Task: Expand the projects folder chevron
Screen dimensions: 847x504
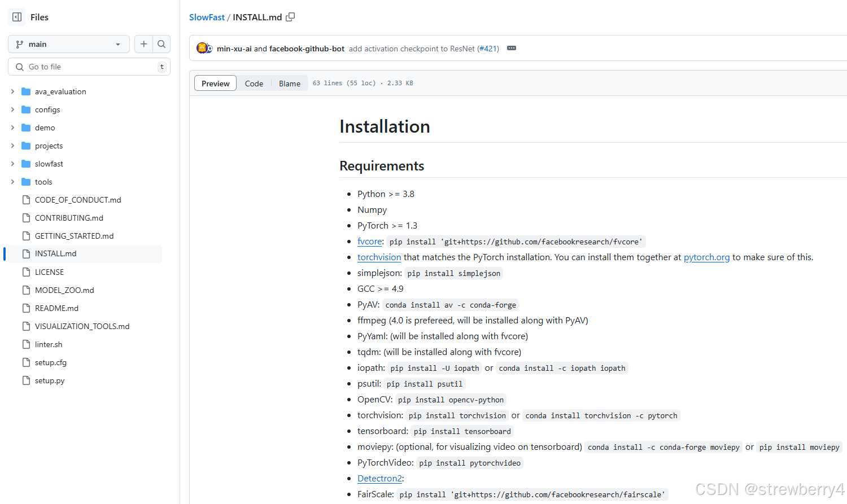Action: click(x=12, y=146)
